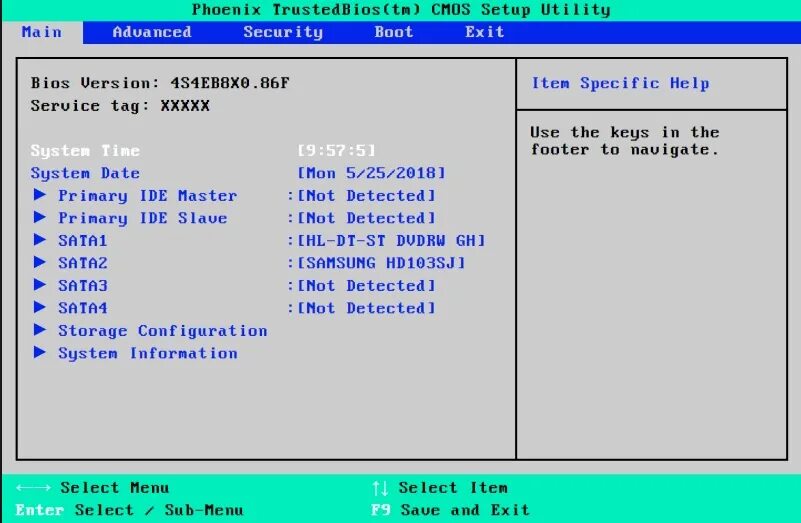Click the help text about footer keys
This screenshot has width=801, height=523.
(x=625, y=141)
